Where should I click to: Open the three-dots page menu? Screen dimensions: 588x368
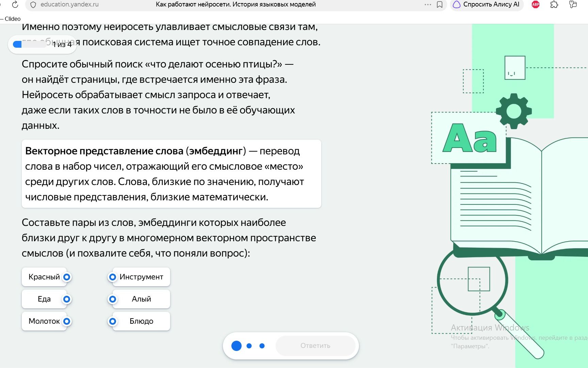(428, 5)
